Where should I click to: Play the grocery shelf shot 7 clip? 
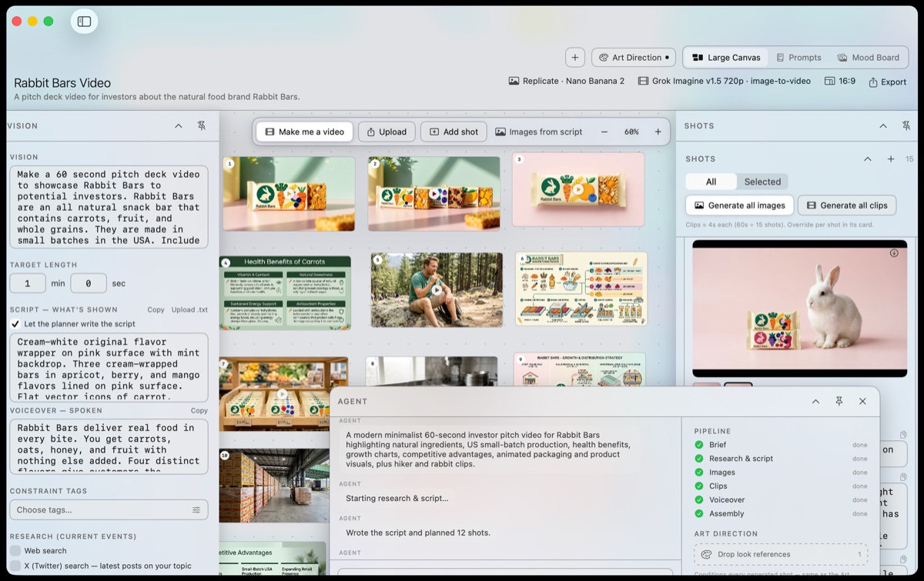tap(283, 393)
